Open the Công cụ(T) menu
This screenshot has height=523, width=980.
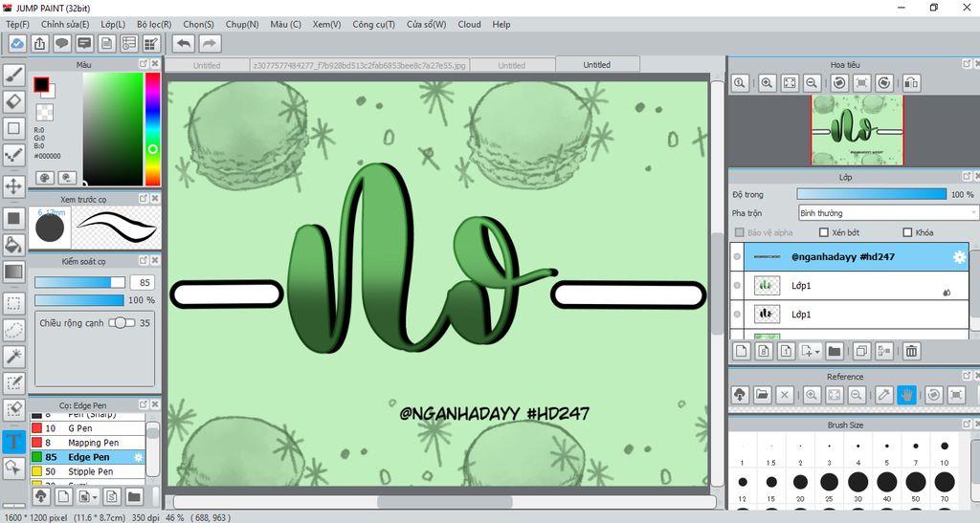click(374, 24)
